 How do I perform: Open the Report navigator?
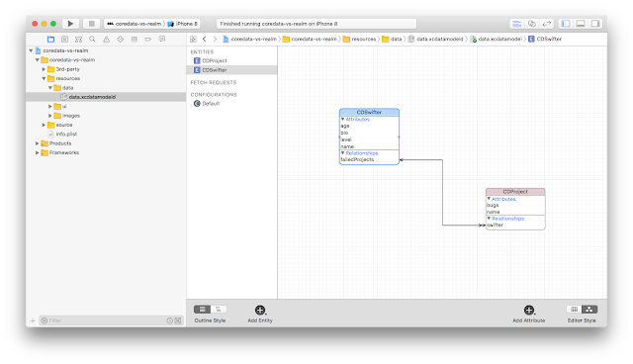point(162,40)
